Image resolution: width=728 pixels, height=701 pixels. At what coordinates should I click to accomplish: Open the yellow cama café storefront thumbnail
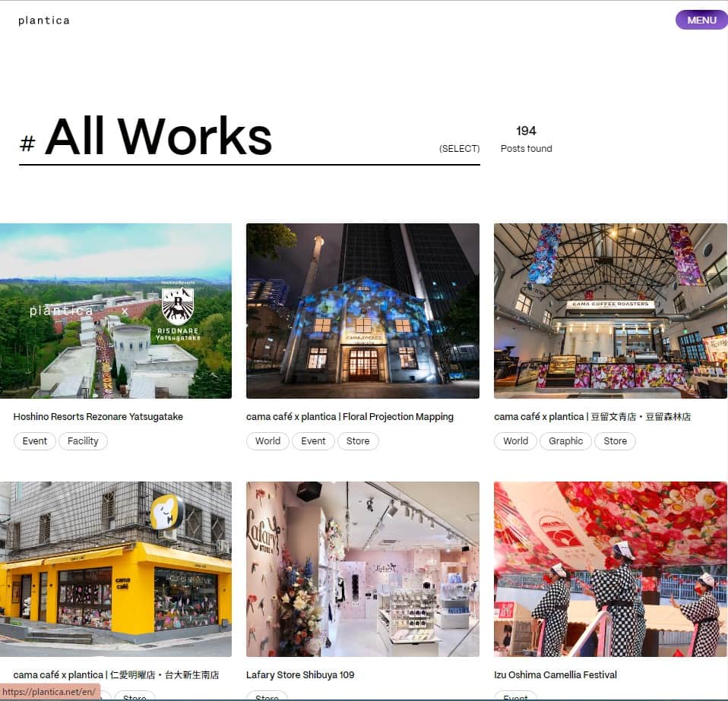pos(116,570)
